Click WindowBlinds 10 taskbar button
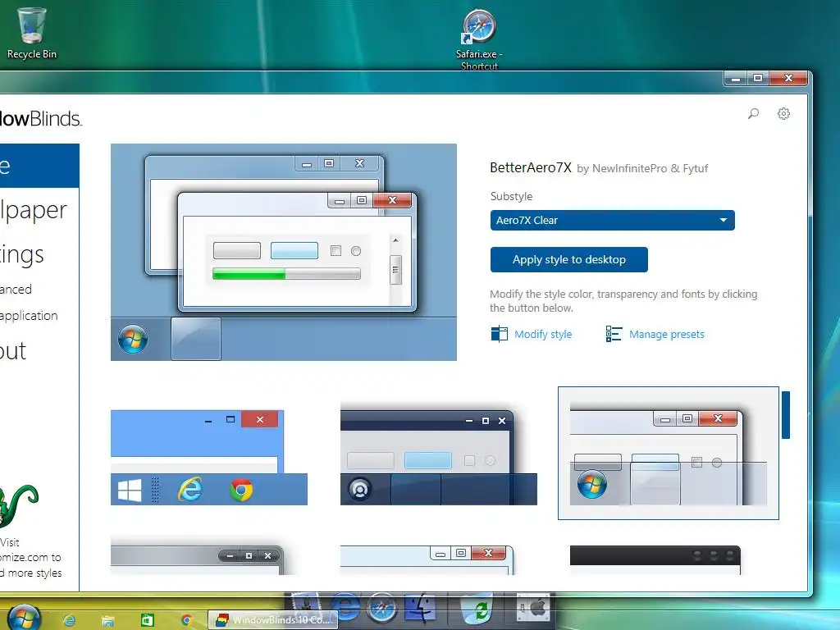The width and height of the screenshot is (840, 630). coord(272,620)
